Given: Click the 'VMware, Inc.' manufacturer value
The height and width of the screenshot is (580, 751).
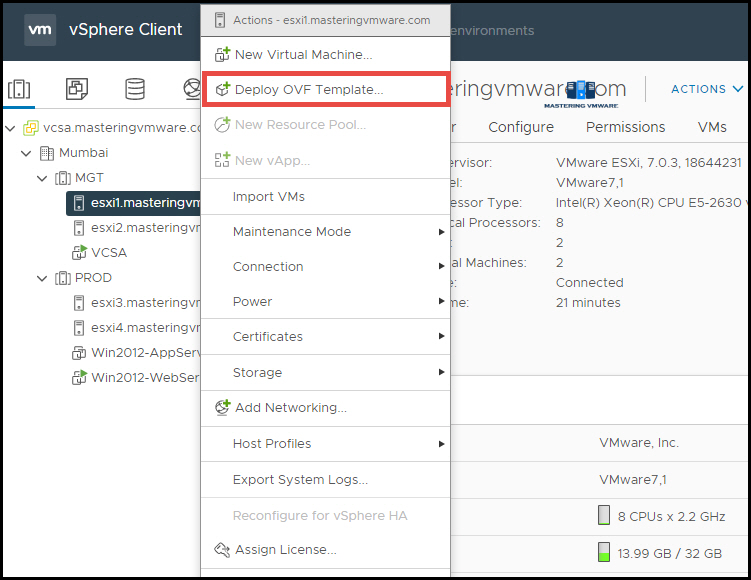Looking at the screenshot, I should coord(639,443).
